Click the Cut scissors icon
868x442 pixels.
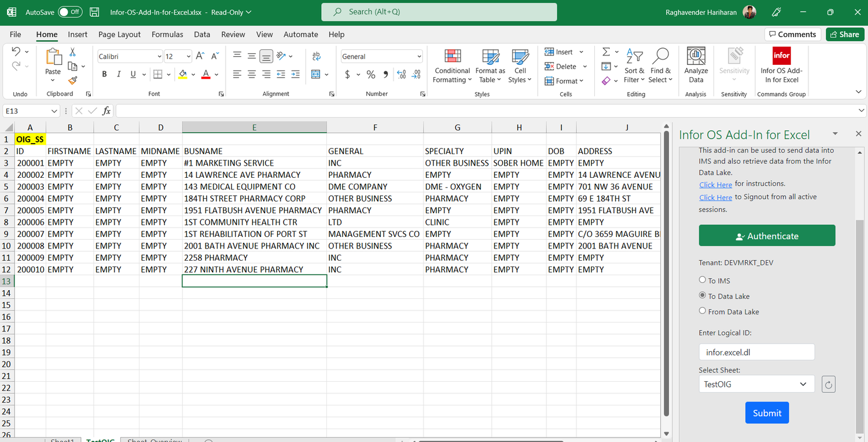[73, 52]
